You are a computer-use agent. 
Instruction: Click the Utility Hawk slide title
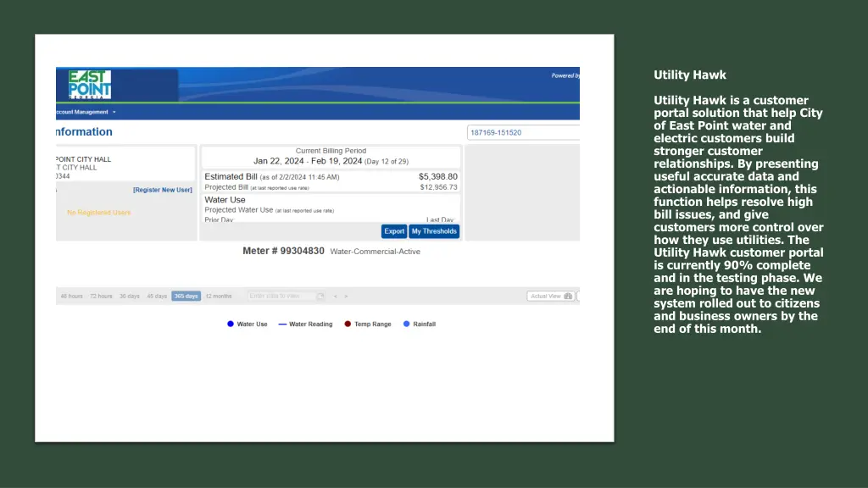click(x=690, y=75)
